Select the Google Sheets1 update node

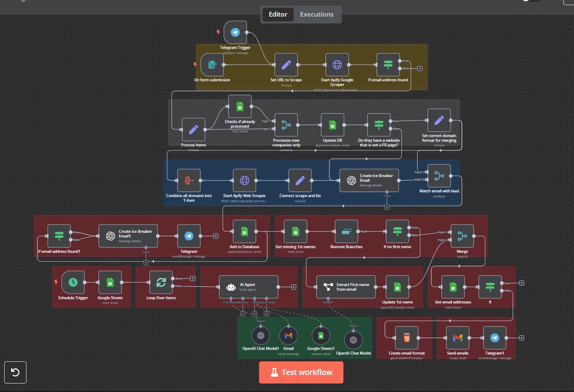320,335
